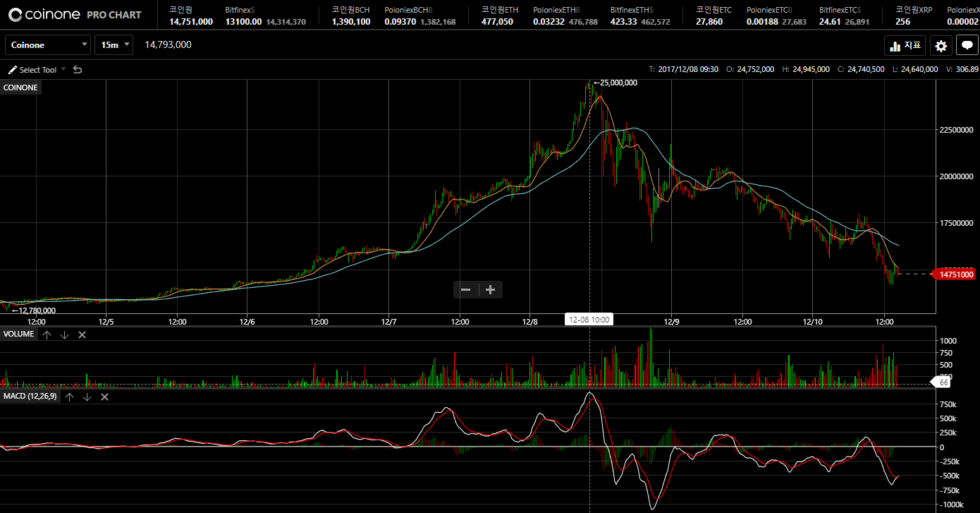Viewport: 980px width, 513px height.
Task: Click the 12/5 date on time axis
Action: (106, 322)
